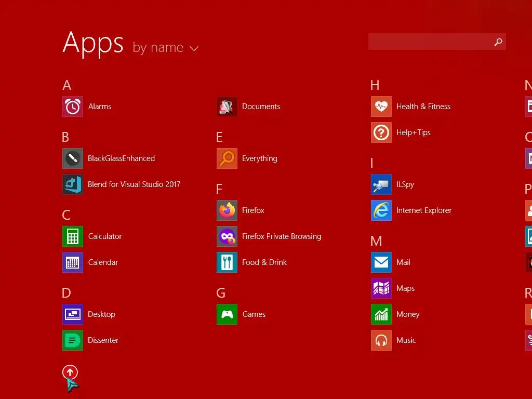Open the Games tile icon
532x399 pixels.
click(x=227, y=314)
